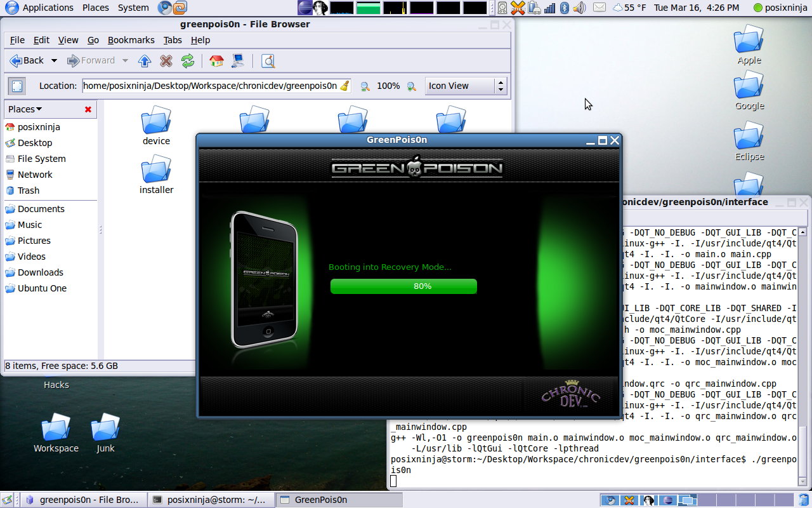Open the Edit menu in the File Browser
This screenshot has width=812, height=508.
pos(41,40)
